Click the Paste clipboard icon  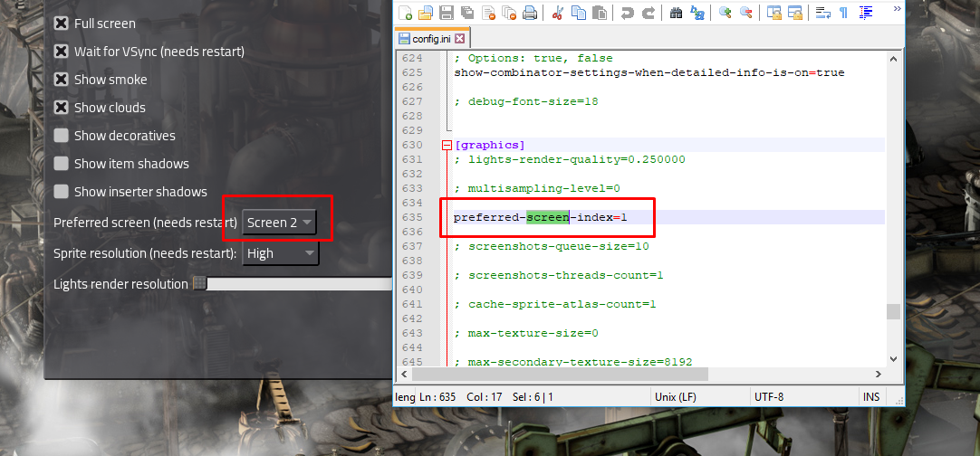(x=600, y=13)
